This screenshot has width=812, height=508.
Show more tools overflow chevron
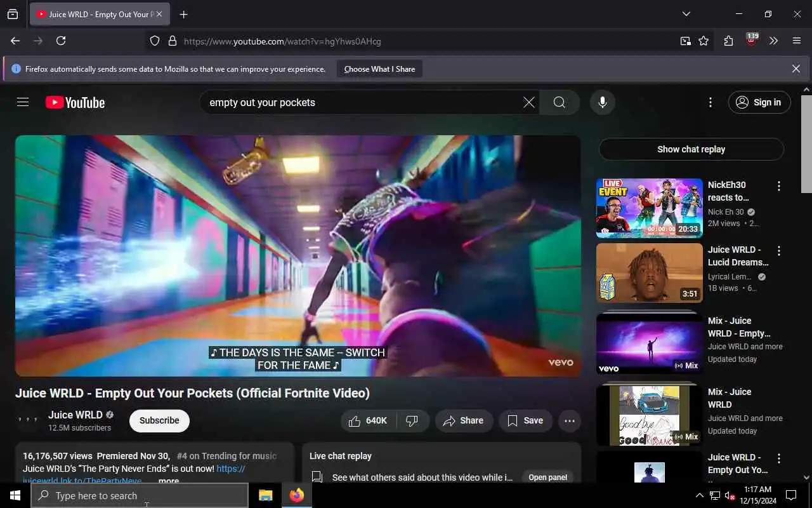point(773,41)
